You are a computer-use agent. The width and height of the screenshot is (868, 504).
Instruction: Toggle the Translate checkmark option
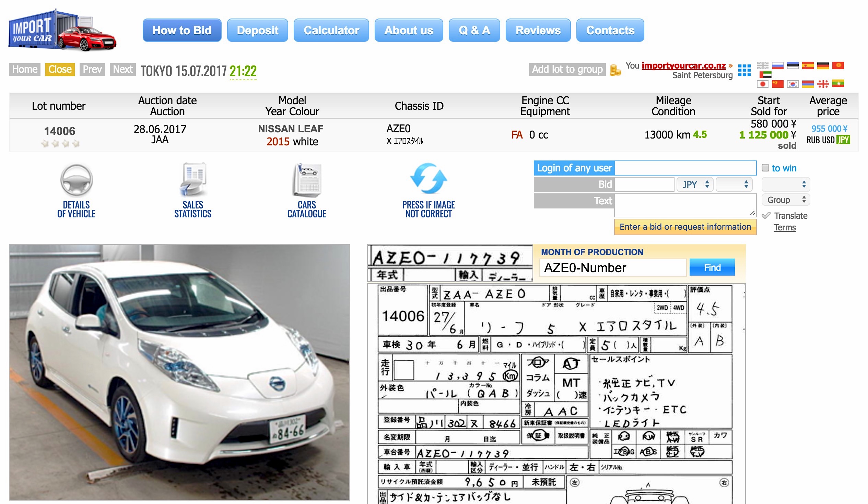pyautogui.click(x=766, y=216)
